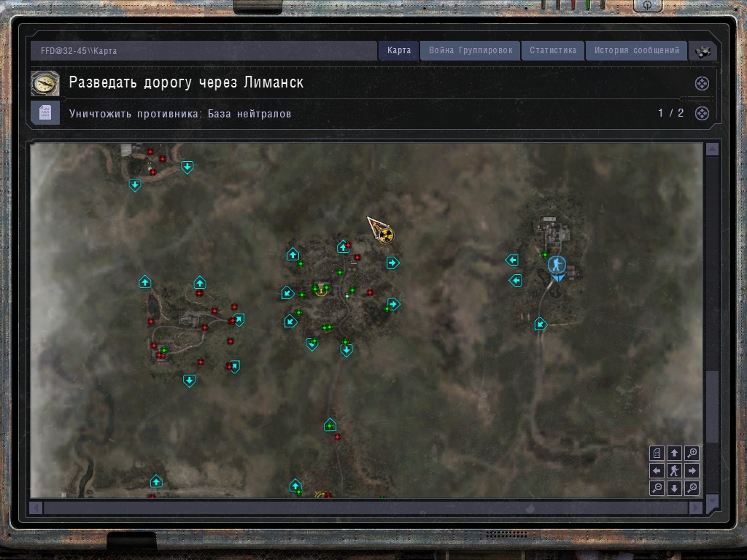The image size is (747, 560).
Task: Click the horizontal scrollbar left arrow
Action: point(36,508)
